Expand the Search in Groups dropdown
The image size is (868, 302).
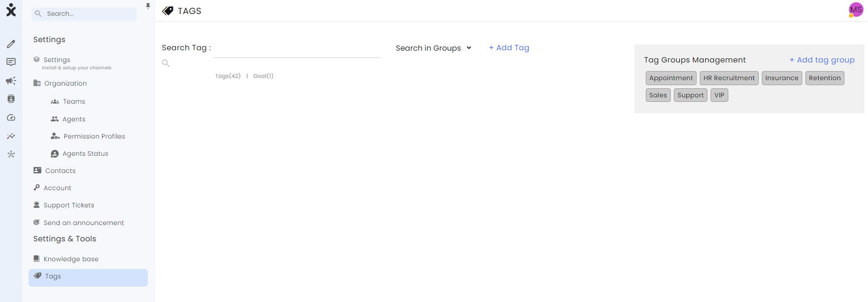point(434,48)
